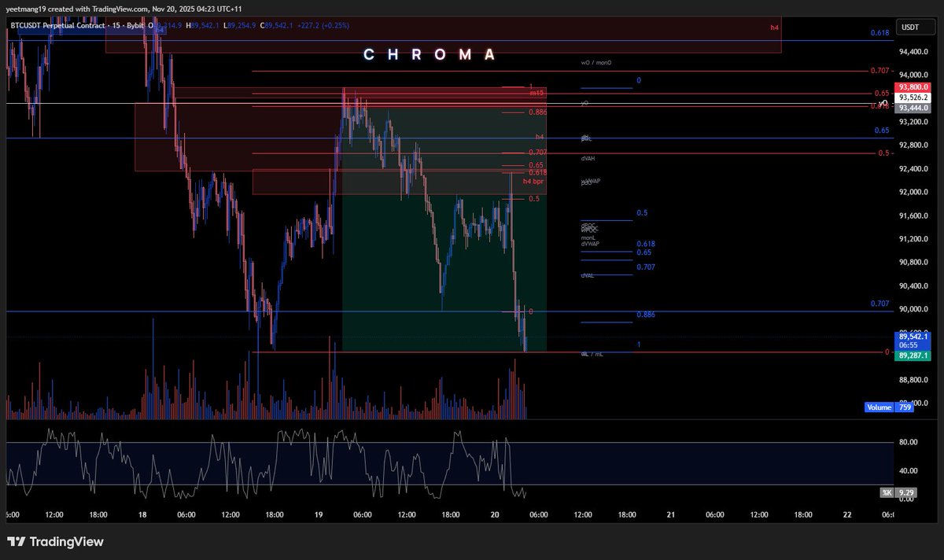
Task: Click the %K oscillator label
Action: pos(887,492)
